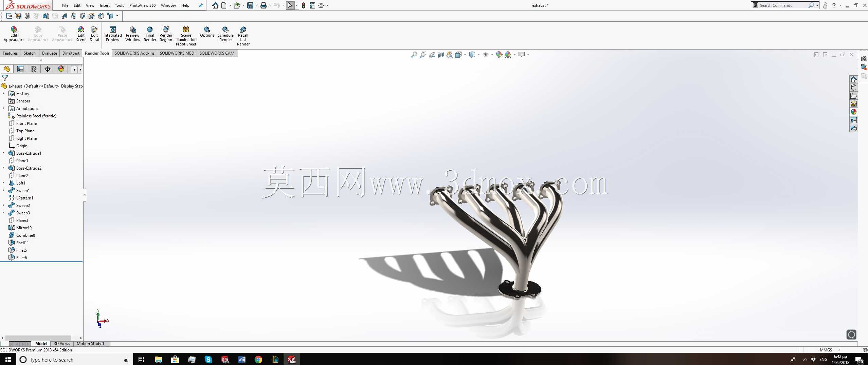
Task: Select the Top Plane
Action: (25, 131)
